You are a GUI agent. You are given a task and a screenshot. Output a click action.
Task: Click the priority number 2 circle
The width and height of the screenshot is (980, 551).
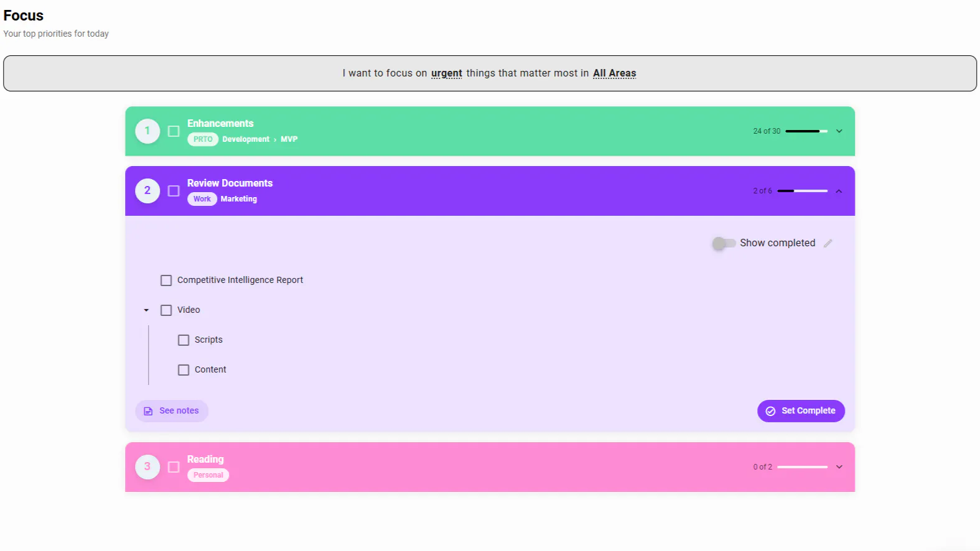coord(147,191)
